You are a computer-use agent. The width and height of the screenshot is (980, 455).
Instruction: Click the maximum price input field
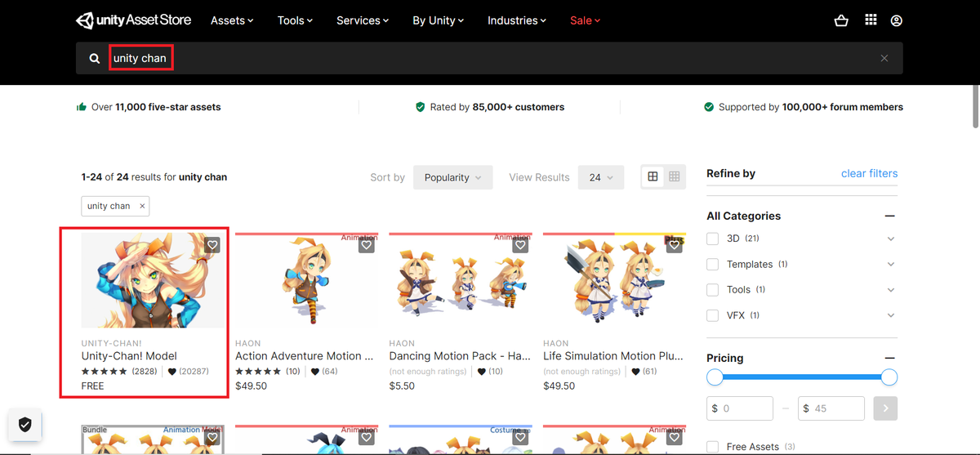831,408
